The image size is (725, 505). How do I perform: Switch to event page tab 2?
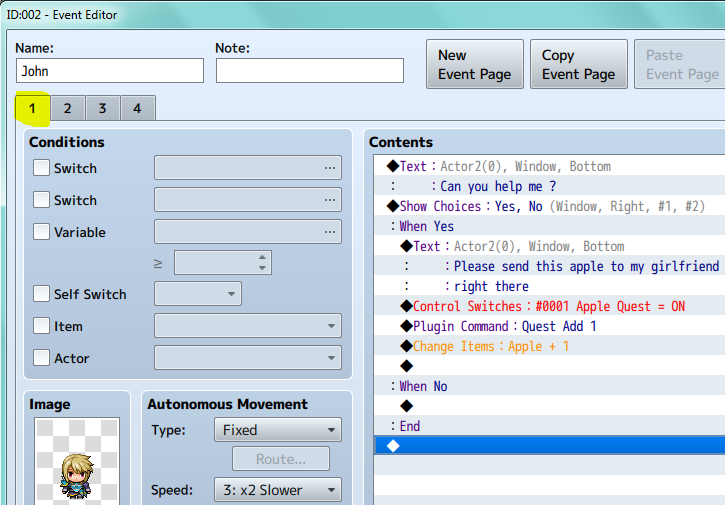pyautogui.click(x=68, y=108)
